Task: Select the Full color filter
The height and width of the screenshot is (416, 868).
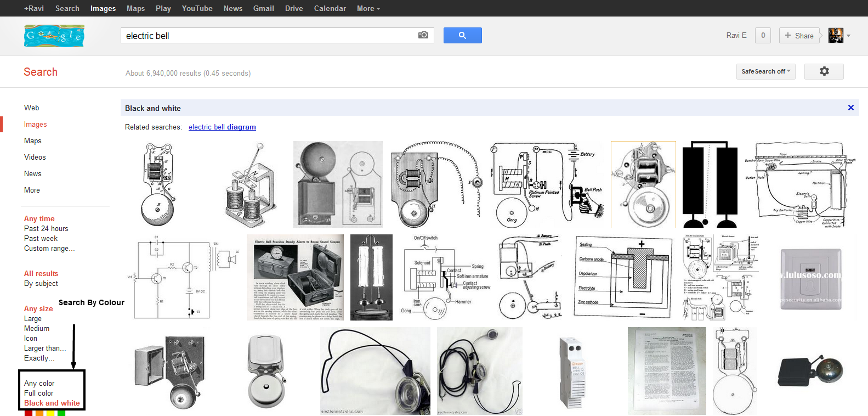Action: coord(38,393)
